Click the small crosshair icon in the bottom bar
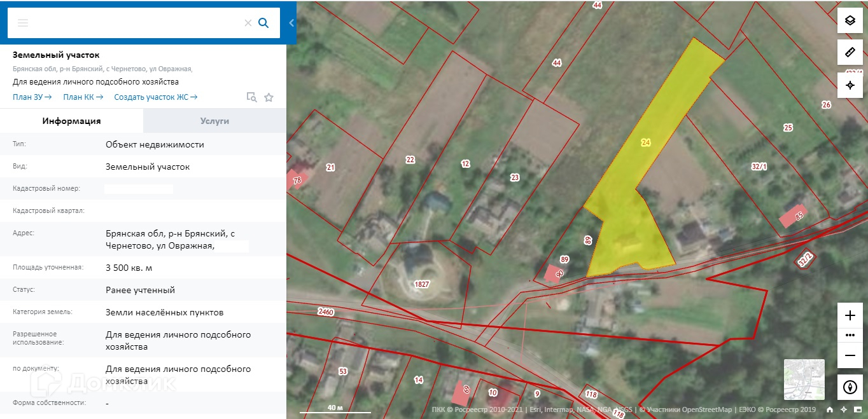Viewport: 868px width, 419px height. [x=843, y=409]
